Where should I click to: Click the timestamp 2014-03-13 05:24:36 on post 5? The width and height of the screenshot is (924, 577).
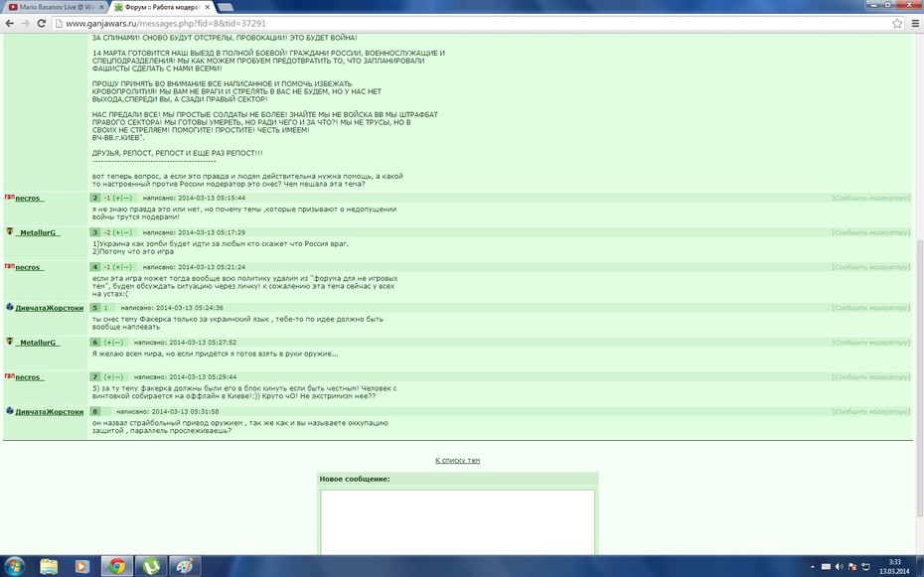(x=190, y=308)
